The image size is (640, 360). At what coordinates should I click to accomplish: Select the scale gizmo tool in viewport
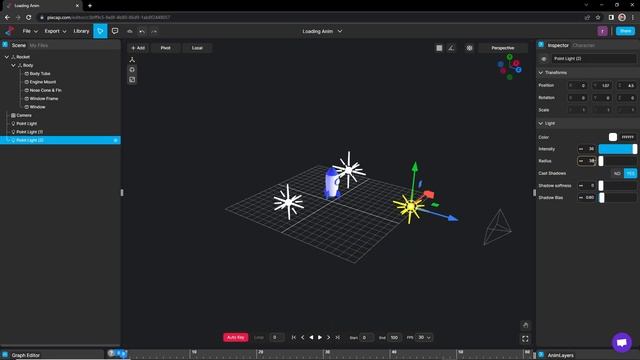[x=132, y=80]
